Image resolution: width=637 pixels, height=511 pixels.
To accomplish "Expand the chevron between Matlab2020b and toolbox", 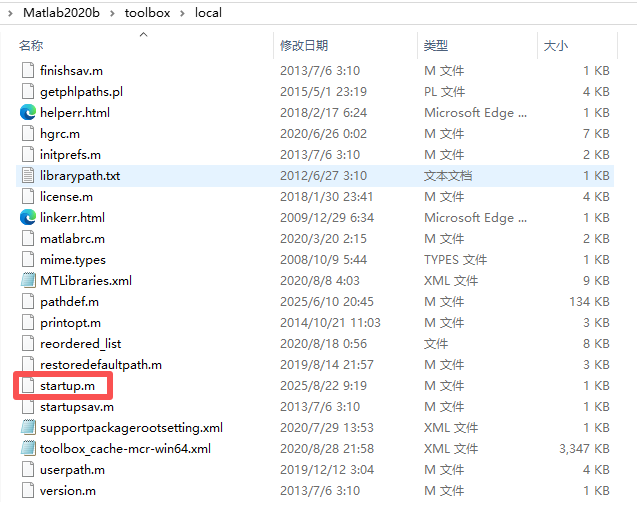I will (x=112, y=13).
